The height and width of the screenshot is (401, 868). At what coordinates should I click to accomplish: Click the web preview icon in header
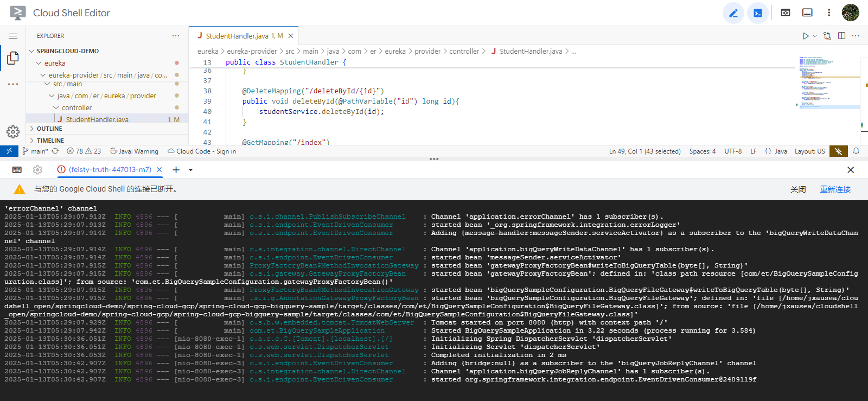coord(785,13)
